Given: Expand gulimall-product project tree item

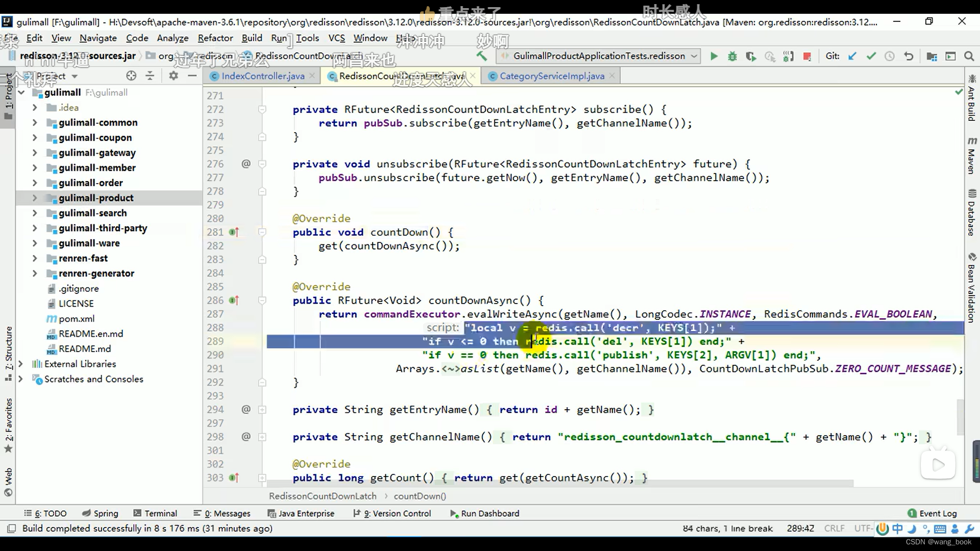Looking at the screenshot, I should [34, 197].
